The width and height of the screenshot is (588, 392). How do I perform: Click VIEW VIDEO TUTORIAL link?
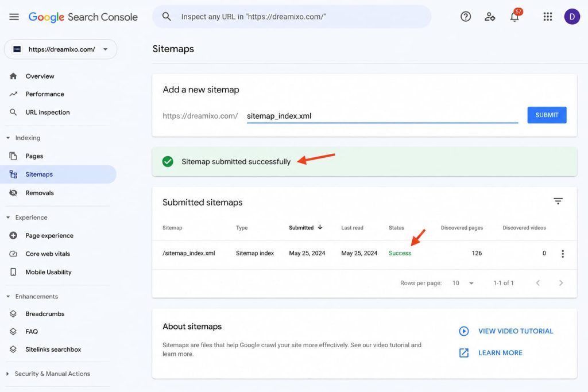[516, 331]
